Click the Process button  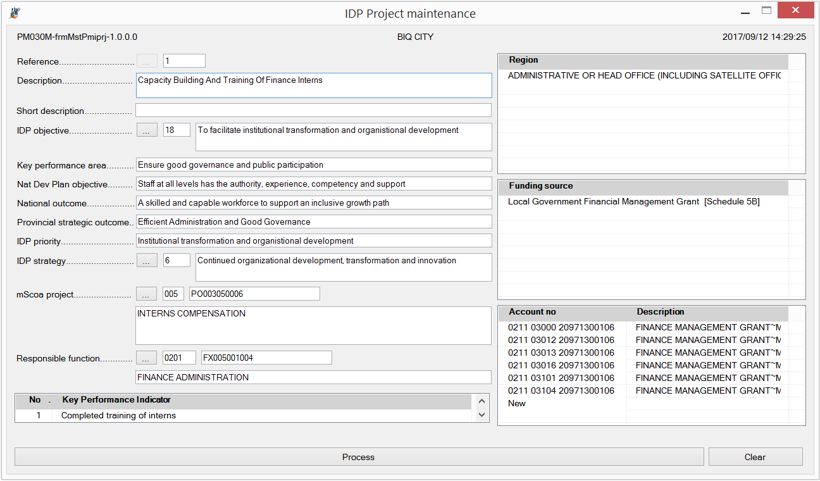coord(359,457)
